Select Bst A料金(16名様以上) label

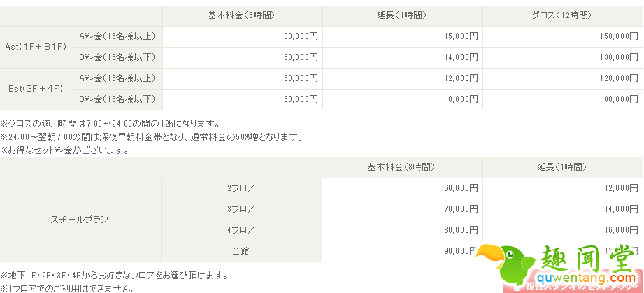tap(117, 78)
